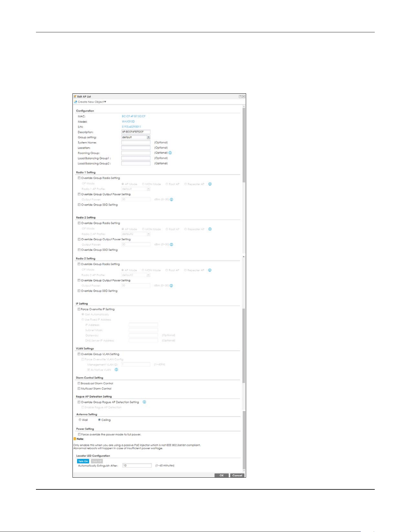Close the Edit AP List dialog
411x532 pixels.
click(244, 96)
